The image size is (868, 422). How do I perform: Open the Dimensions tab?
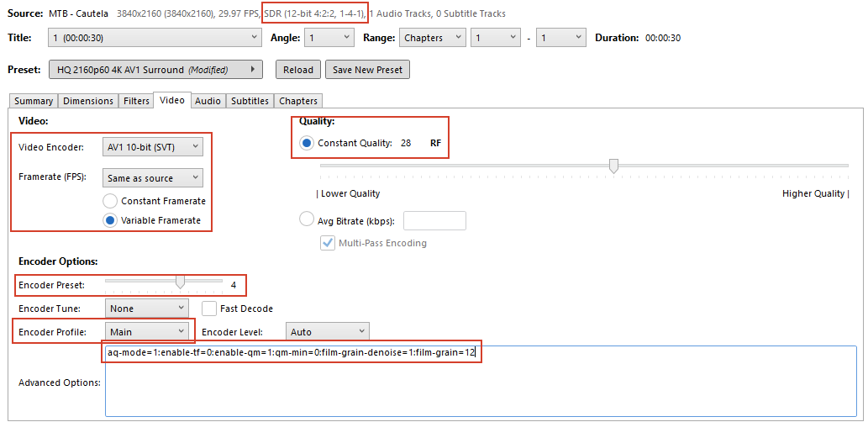[87, 101]
